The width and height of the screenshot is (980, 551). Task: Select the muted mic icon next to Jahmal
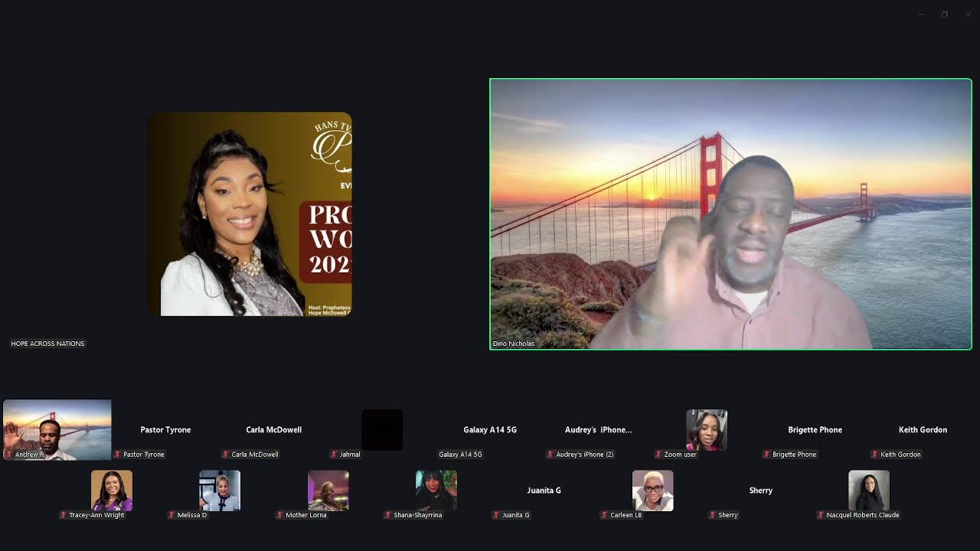click(334, 455)
